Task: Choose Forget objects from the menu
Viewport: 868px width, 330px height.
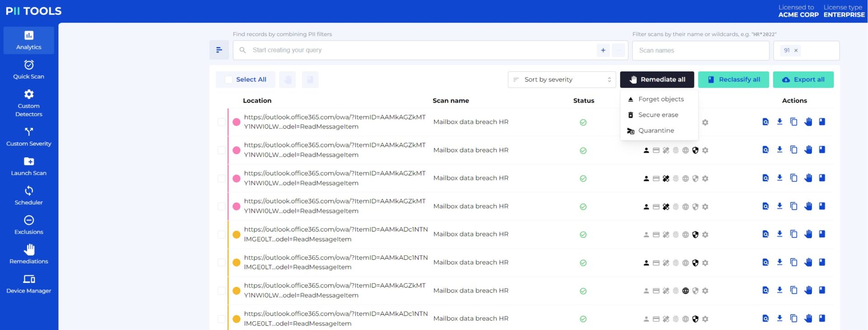Action: click(660, 99)
